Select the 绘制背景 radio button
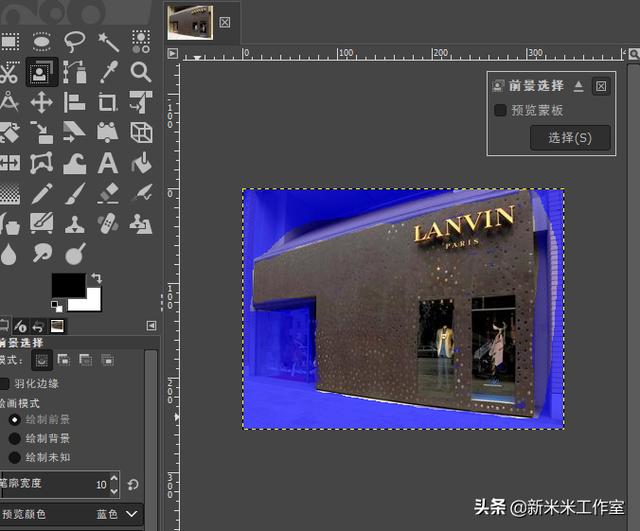 point(15,439)
